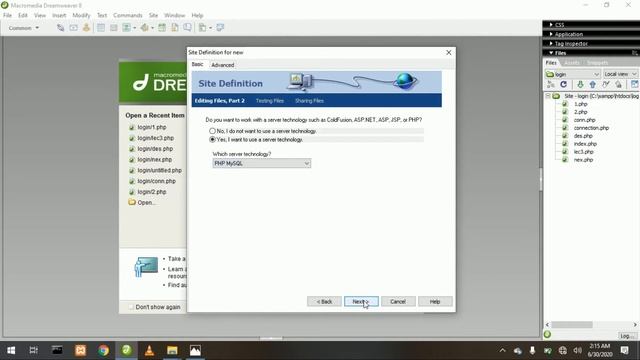
Task: Click the Cancel button
Action: [x=398, y=302]
